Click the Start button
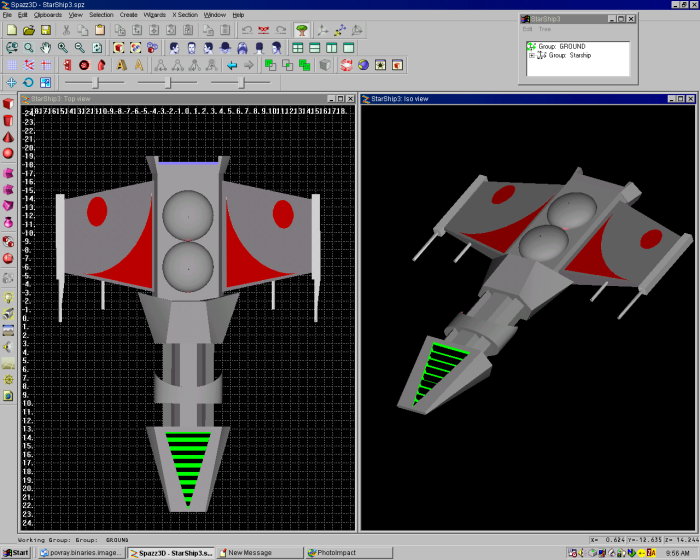 (15, 552)
